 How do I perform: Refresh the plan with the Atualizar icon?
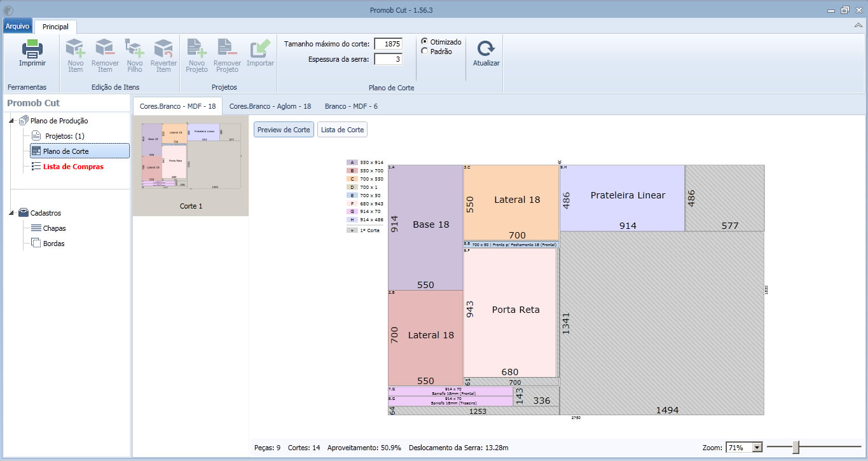point(486,50)
